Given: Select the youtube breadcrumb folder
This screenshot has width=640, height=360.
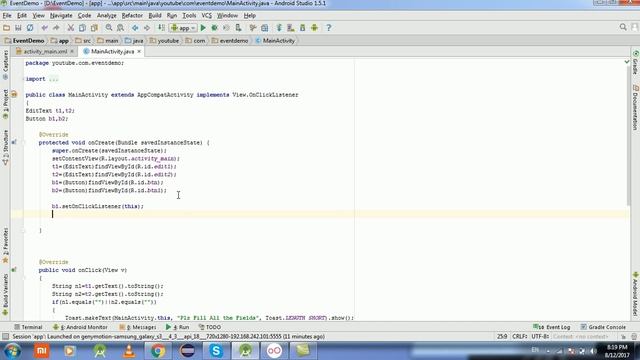Looking at the screenshot, I should click(x=164, y=41).
